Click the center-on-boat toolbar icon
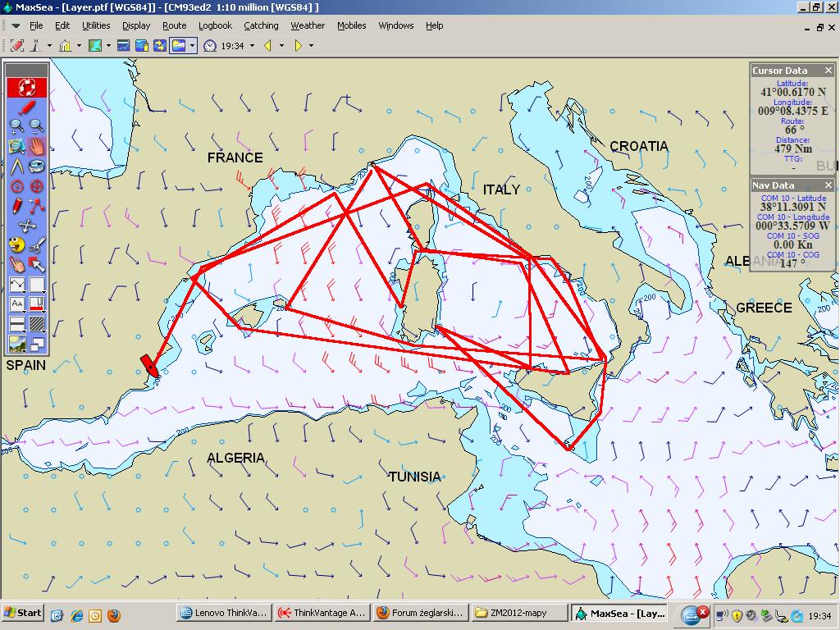 17,46
